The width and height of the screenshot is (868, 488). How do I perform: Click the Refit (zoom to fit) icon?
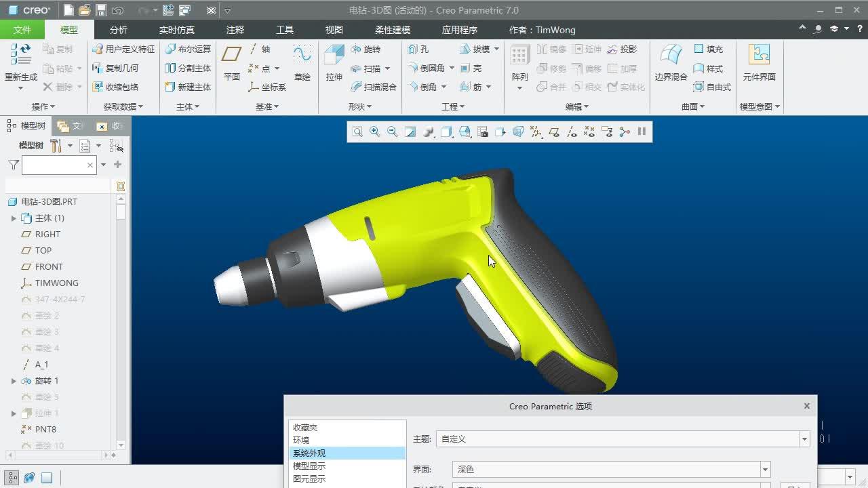(x=357, y=132)
